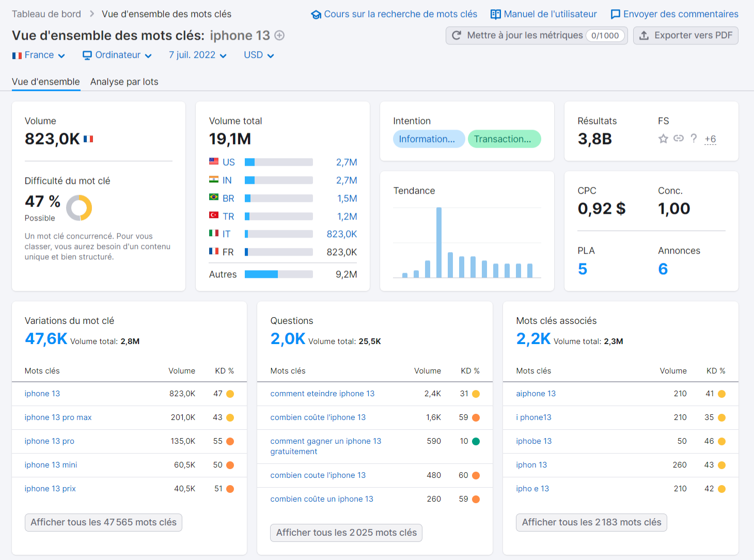Click the 0/1000 metrics counter
This screenshot has height=560, width=754.
pos(605,36)
